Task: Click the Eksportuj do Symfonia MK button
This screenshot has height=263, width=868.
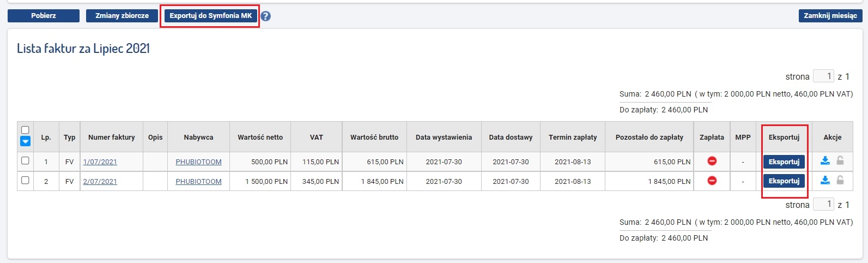Action: tap(210, 16)
